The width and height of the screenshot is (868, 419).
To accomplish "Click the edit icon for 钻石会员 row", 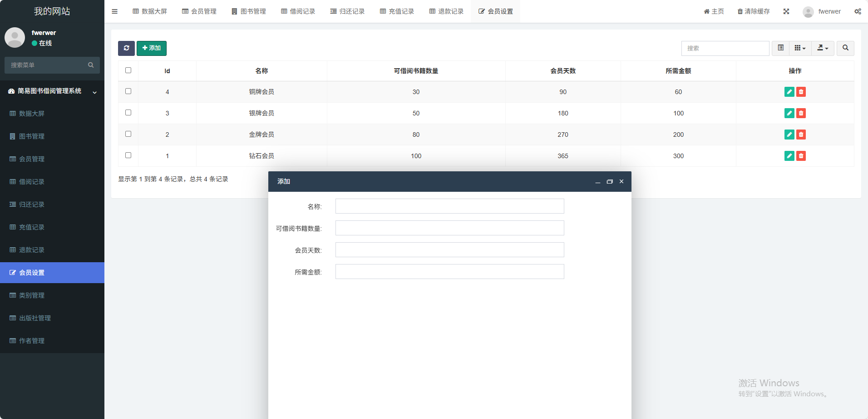I will (789, 156).
